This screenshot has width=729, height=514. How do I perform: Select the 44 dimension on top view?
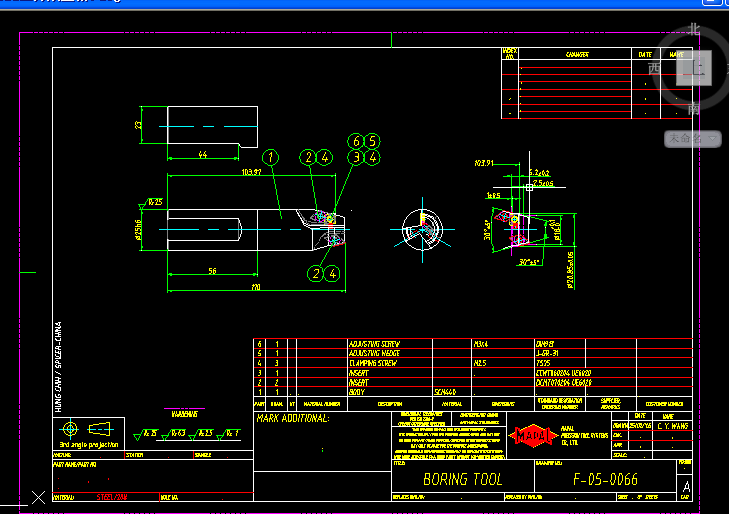point(203,155)
